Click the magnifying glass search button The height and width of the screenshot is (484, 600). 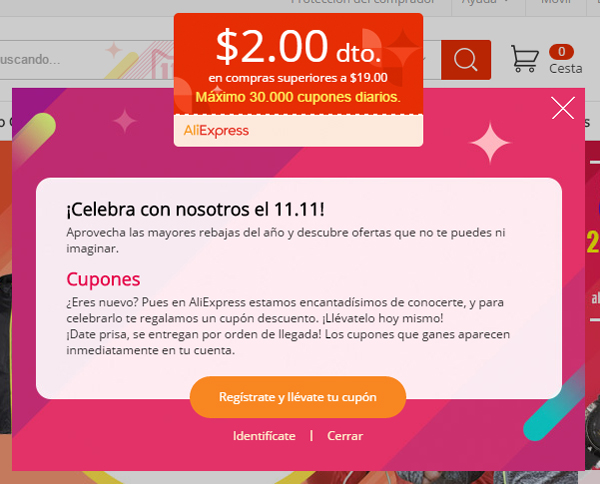coord(466,60)
